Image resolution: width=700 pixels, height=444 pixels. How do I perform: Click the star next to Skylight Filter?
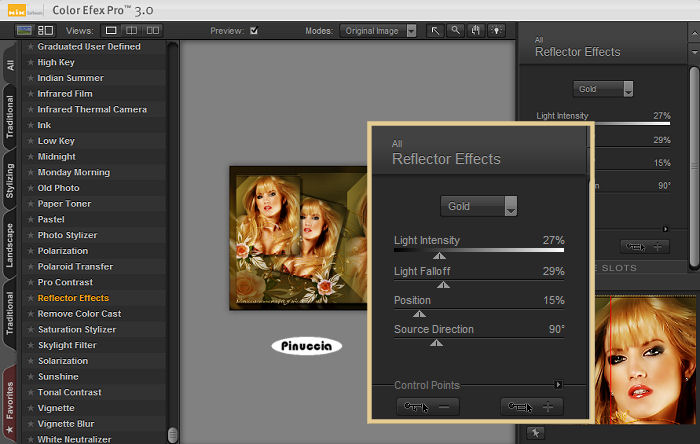(30, 345)
